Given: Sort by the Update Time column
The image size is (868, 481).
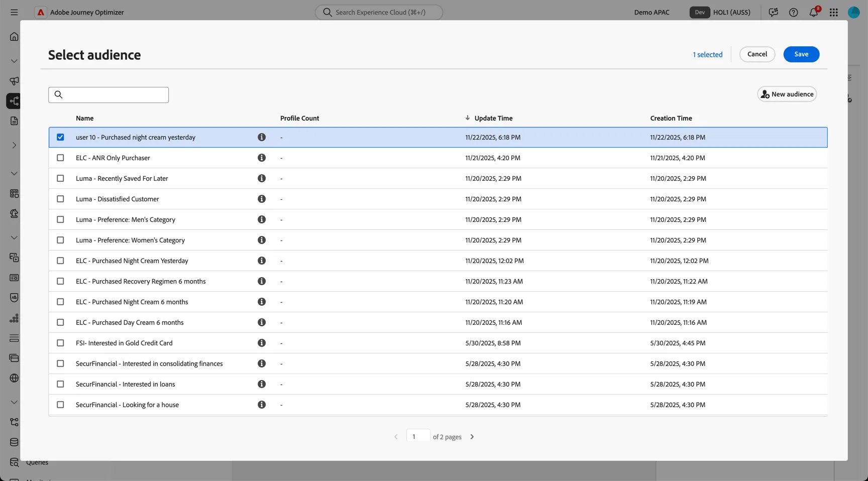Looking at the screenshot, I should pyautogui.click(x=493, y=118).
